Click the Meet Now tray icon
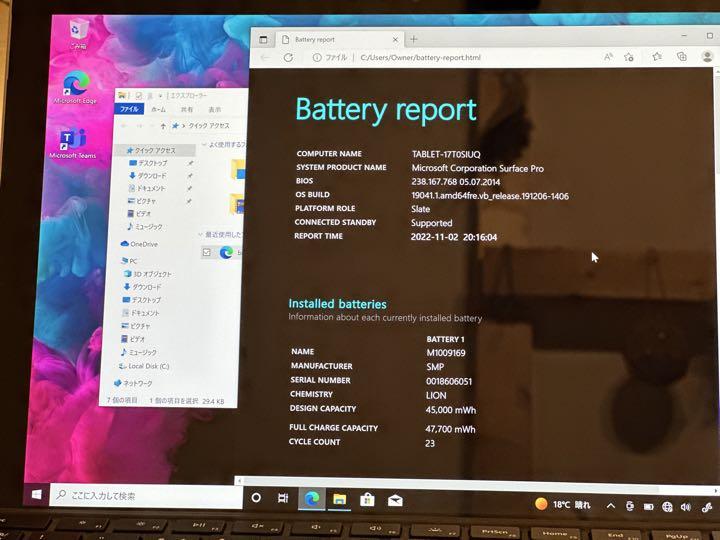This screenshot has height=540, width=720. click(630, 506)
